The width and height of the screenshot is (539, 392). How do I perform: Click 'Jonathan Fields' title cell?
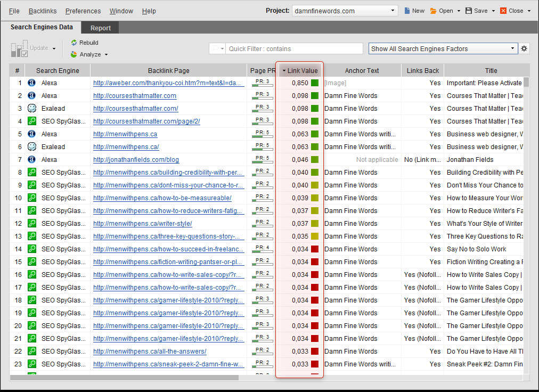[x=470, y=160]
